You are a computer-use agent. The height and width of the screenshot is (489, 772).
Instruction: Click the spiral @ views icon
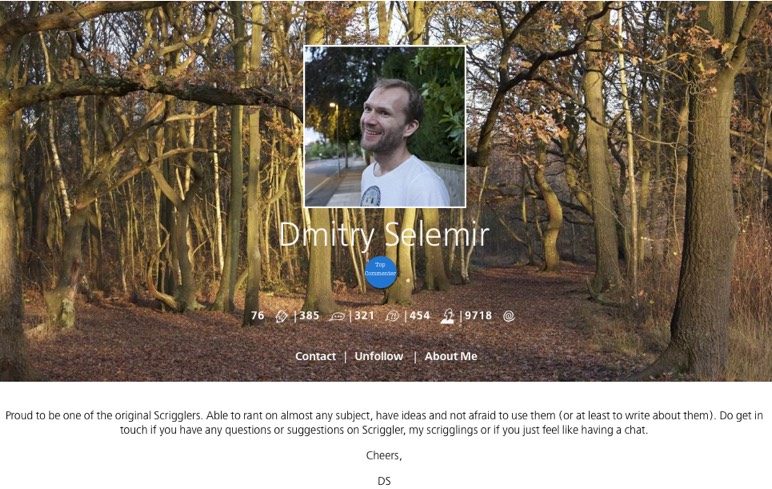click(x=509, y=316)
